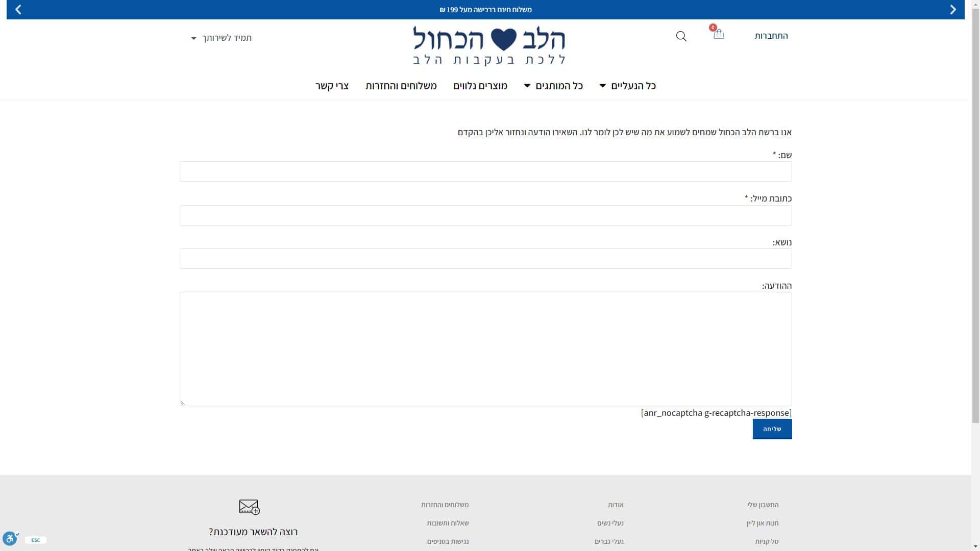
Task: Open the מוצרים נלווים menu item
Action: [480, 86]
